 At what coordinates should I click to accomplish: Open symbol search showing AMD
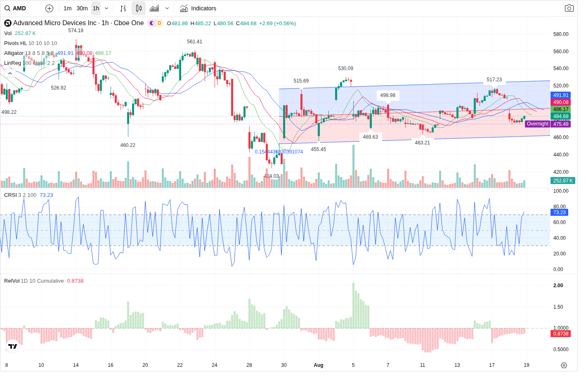(x=15, y=8)
